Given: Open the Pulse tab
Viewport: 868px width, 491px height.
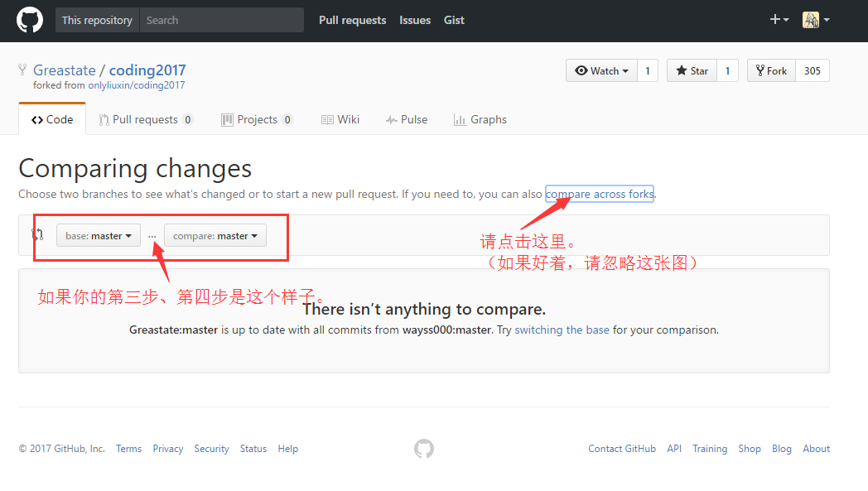Looking at the screenshot, I should click(x=407, y=119).
